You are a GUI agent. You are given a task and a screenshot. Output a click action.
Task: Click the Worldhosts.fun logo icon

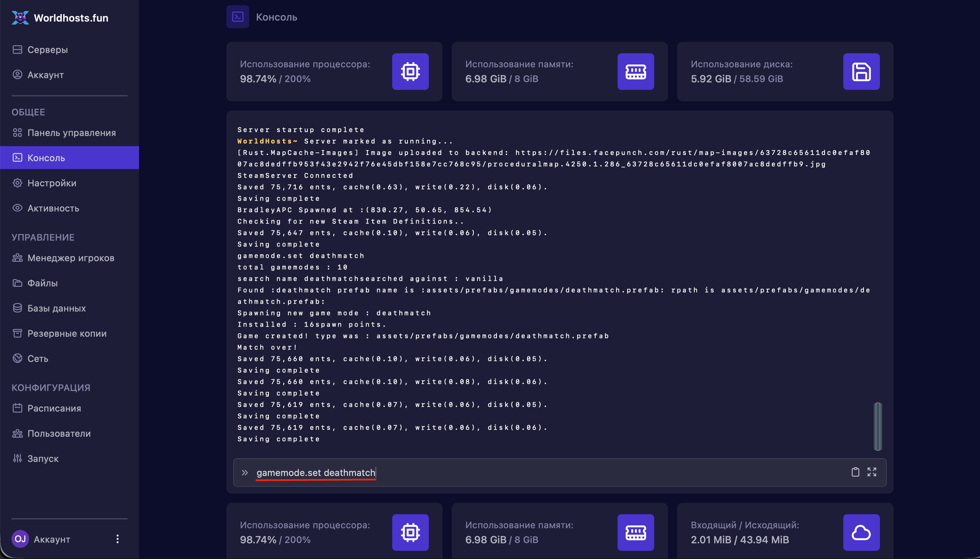click(x=20, y=18)
